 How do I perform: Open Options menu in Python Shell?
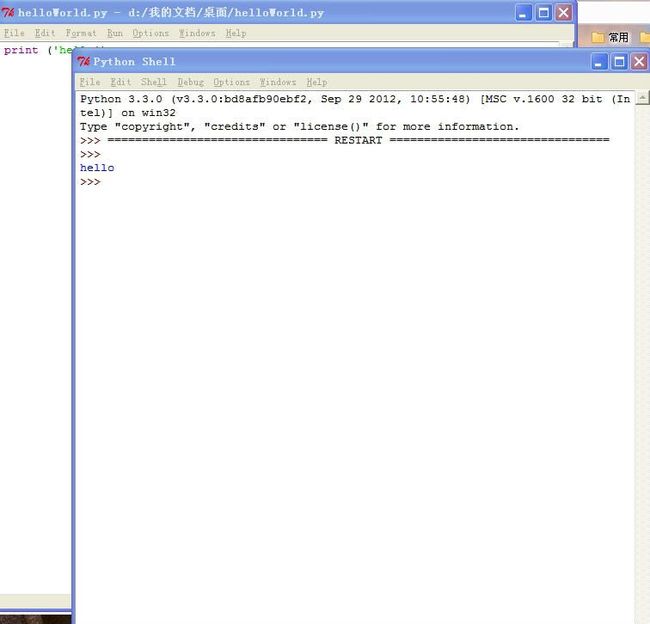231,82
